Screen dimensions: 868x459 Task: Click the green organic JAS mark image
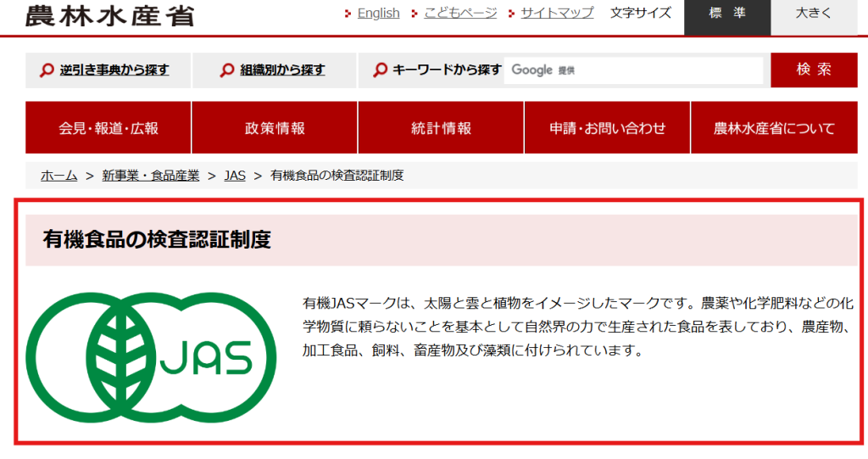tap(151, 357)
